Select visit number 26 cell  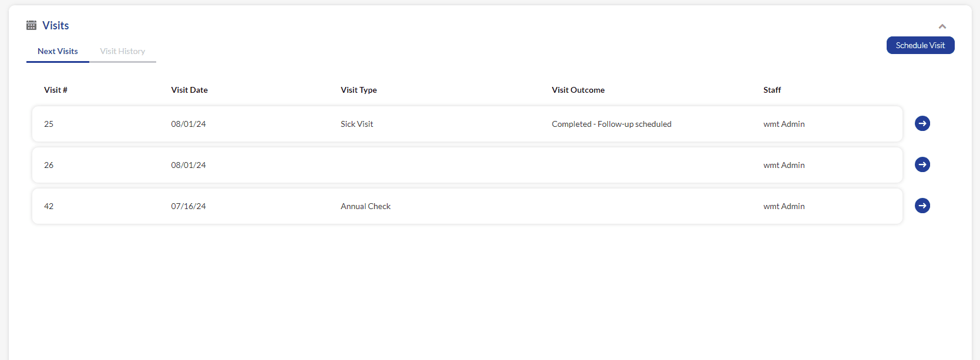pos(49,165)
